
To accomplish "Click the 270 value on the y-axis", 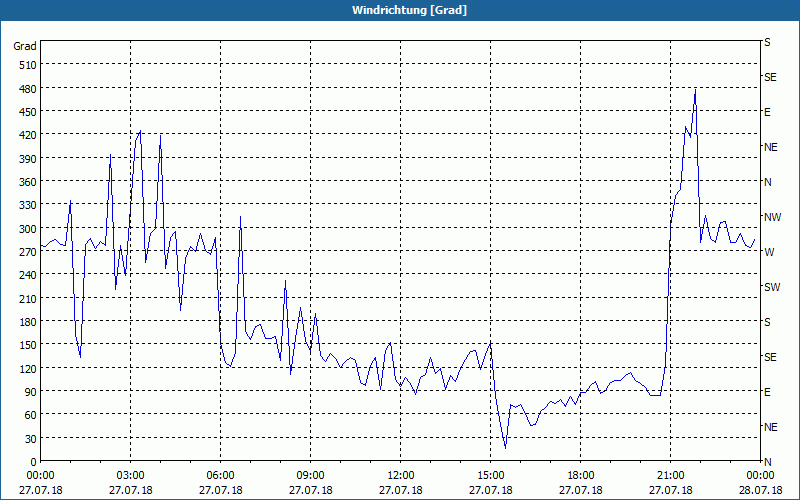I will coord(28,252).
